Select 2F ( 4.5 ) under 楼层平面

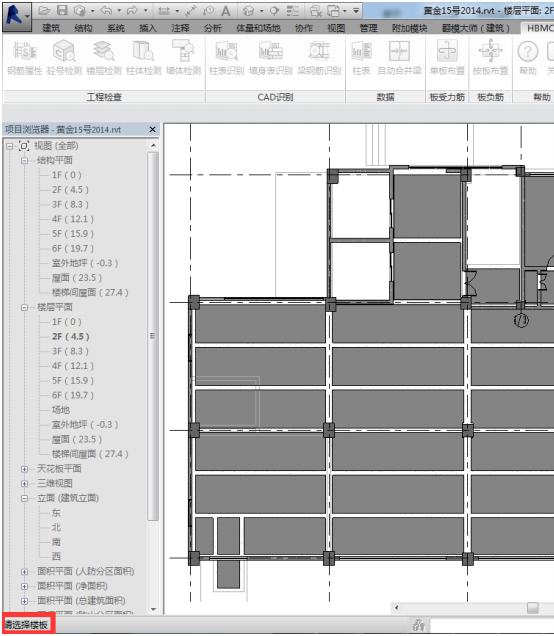point(71,337)
